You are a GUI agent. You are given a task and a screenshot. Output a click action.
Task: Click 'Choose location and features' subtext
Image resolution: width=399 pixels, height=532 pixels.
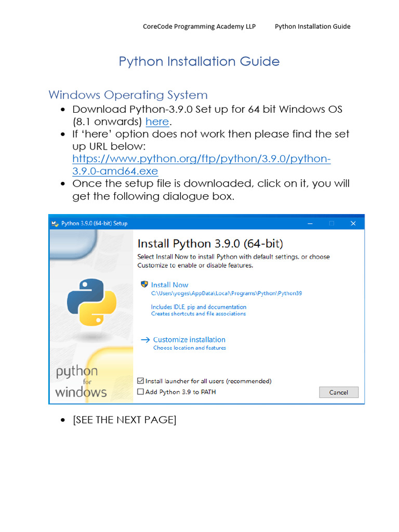coord(189,348)
